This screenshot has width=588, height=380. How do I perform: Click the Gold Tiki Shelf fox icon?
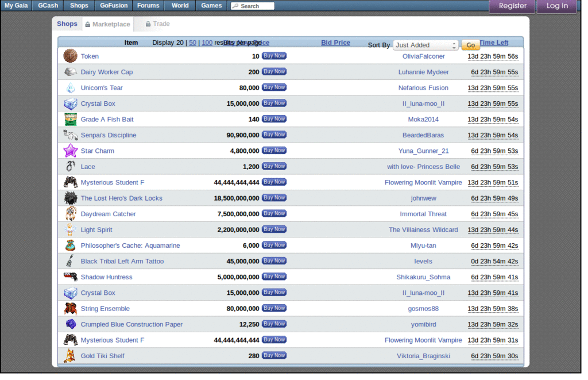coord(70,355)
